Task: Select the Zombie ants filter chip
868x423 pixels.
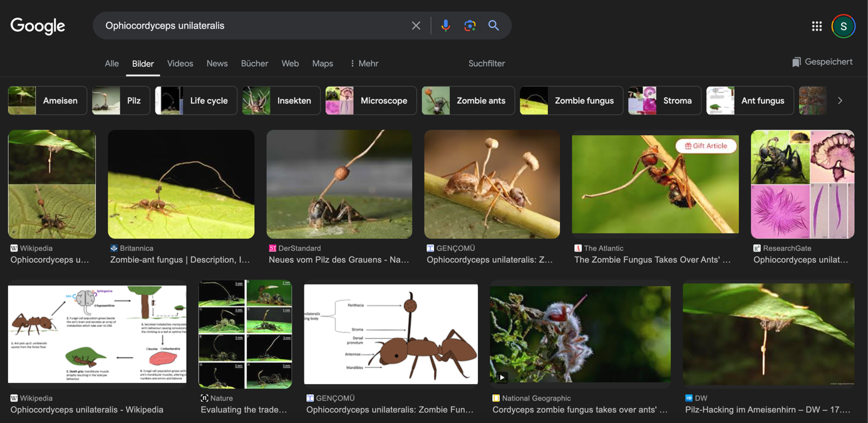Action: click(468, 101)
